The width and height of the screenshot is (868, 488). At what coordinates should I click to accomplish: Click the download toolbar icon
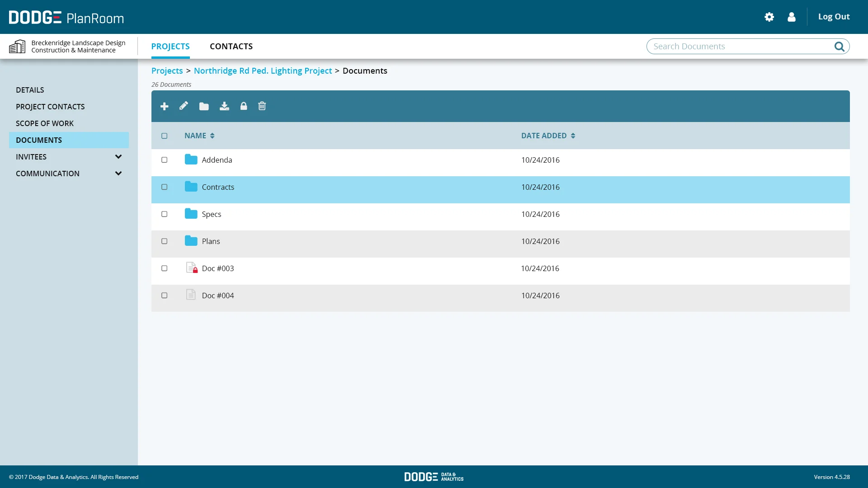[224, 106]
